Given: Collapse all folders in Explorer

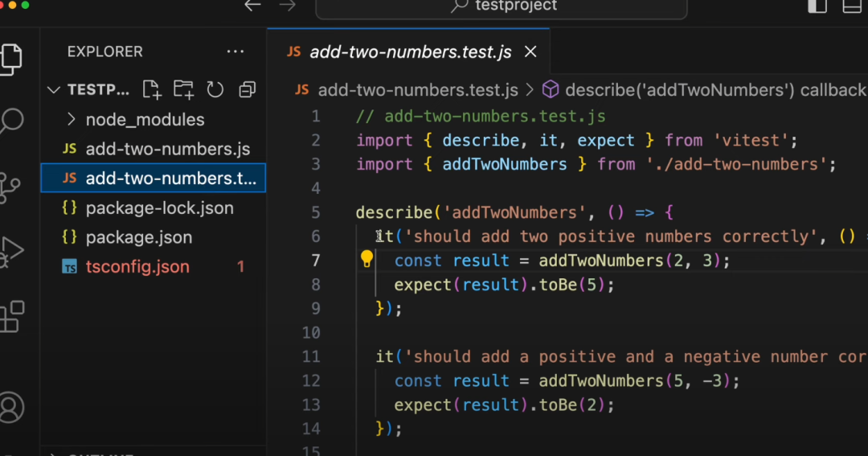Looking at the screenshot, I should (247, 89).
